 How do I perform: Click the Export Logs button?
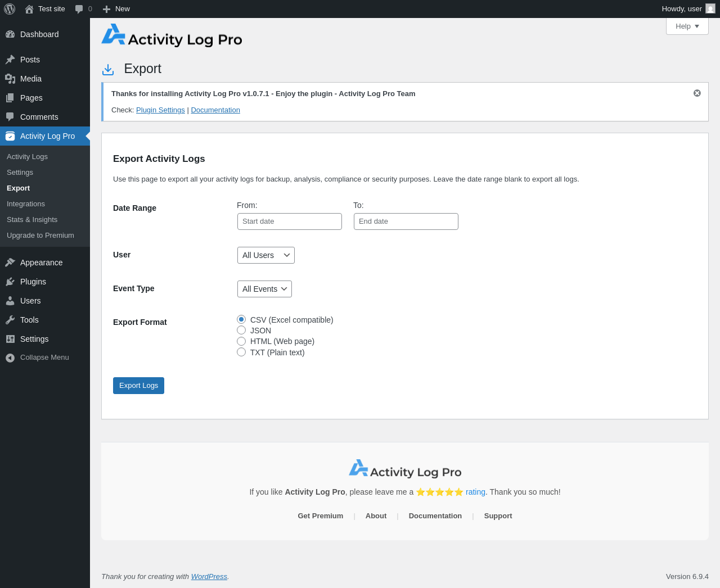(x=138, y=386)
